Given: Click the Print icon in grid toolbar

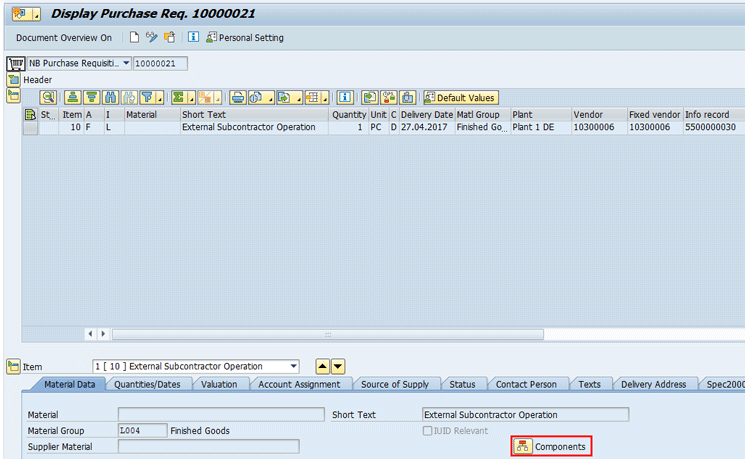Looking at the screenshot, I should (x=238, y=97).
